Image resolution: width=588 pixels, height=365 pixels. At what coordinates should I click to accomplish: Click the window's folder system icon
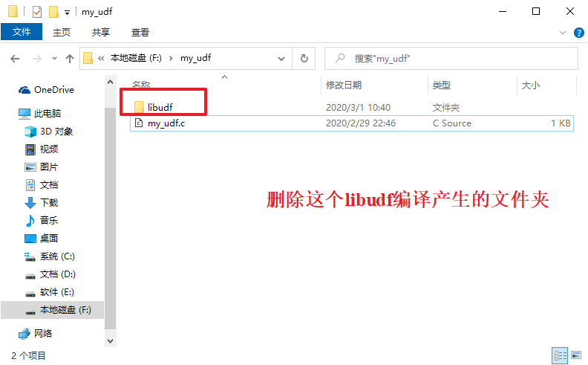tap(13, 12)
